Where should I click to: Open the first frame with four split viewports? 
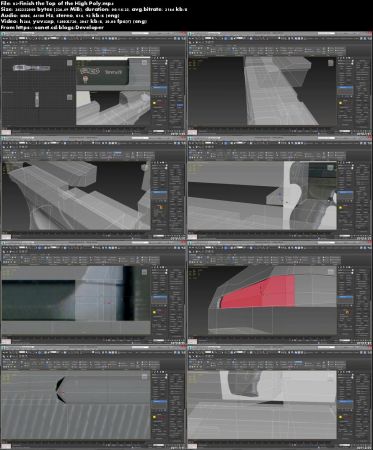click(x=93, y=83)
